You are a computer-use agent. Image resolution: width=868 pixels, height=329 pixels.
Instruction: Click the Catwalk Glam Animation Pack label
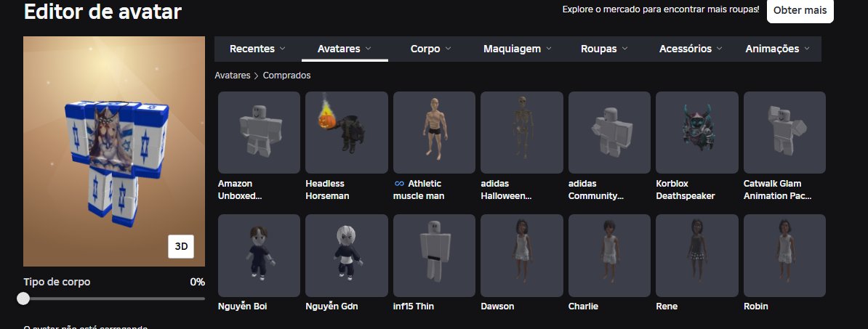(778, 190)
